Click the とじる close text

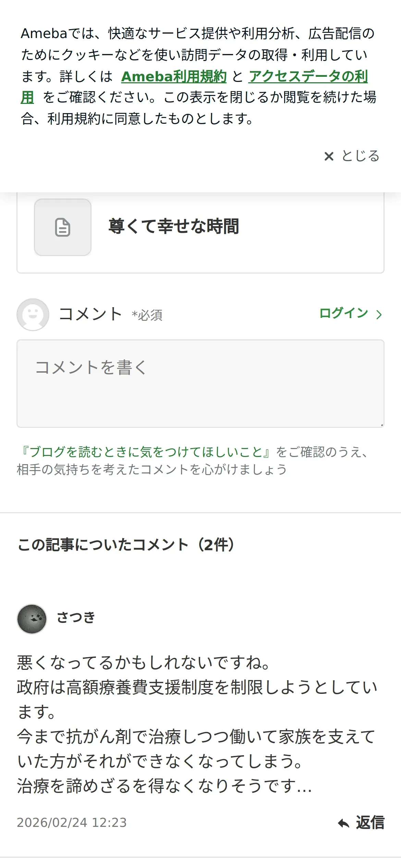coord(361,156)
